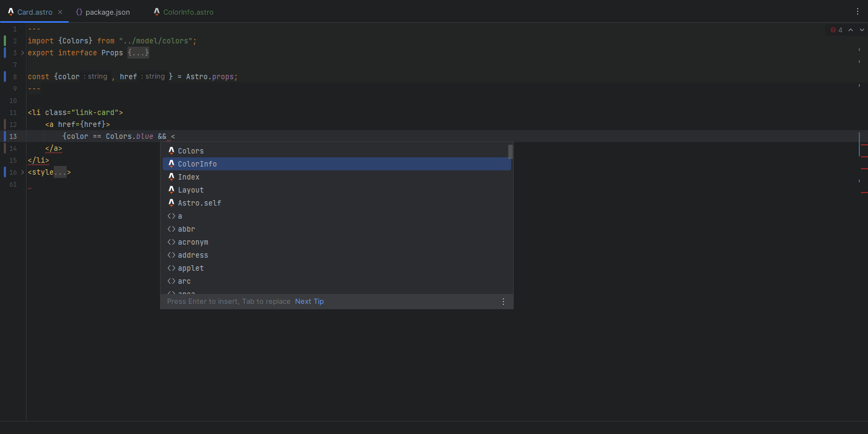Select ColorInfo from completion list
Viewport: 868px width, 434px height.
tap(197, 164)
